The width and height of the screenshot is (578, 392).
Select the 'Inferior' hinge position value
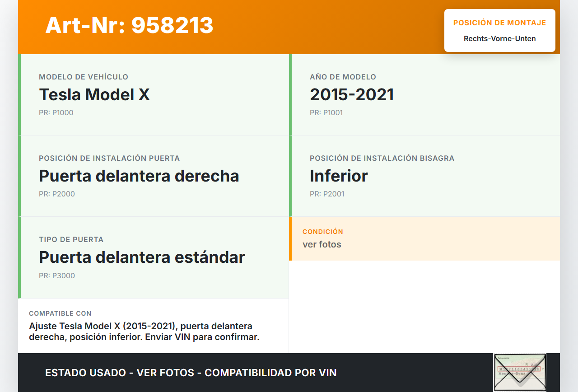click(339, 176)
